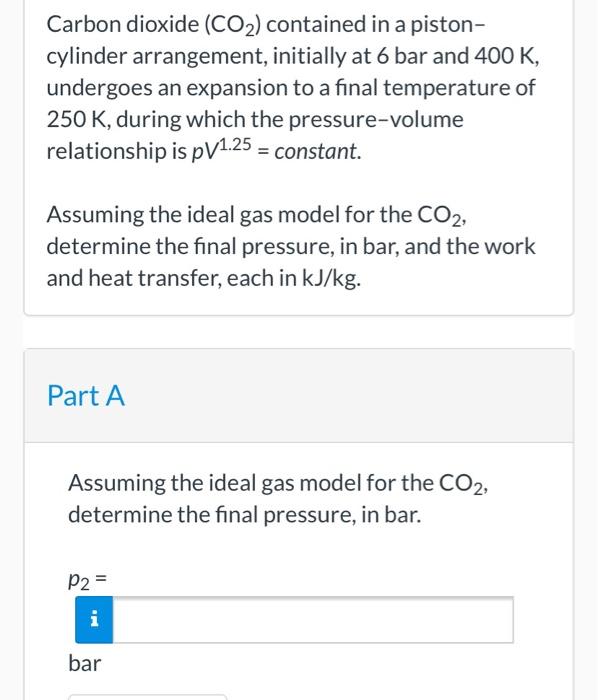Viewport: 598px width, 700px height.
Task: Click the partially visible box below 'bar'
Action: (x=147, y=697)
